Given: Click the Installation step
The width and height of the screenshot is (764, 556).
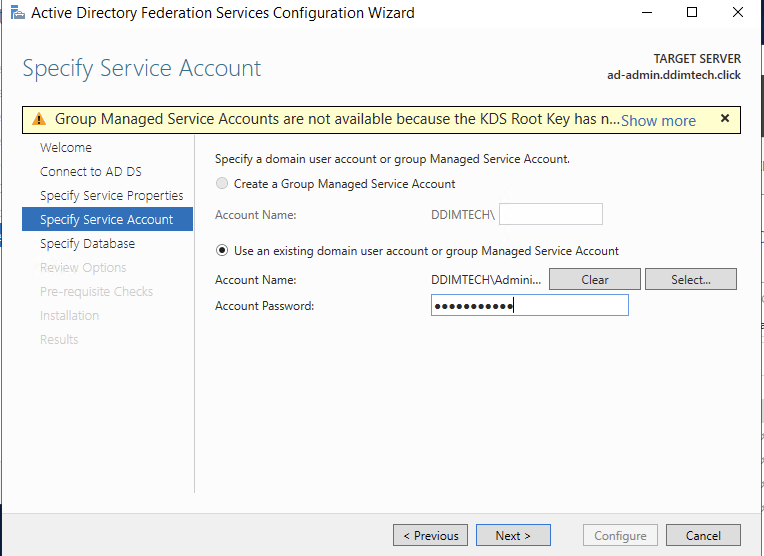Looking at the screenshot, I should click(69, 315).
